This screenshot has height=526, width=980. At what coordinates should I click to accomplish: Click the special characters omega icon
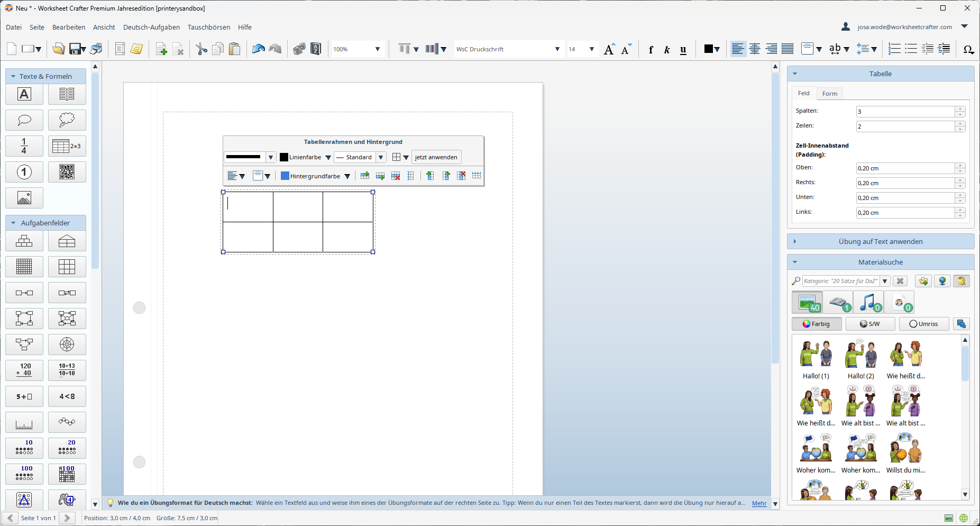coord(968,49)
